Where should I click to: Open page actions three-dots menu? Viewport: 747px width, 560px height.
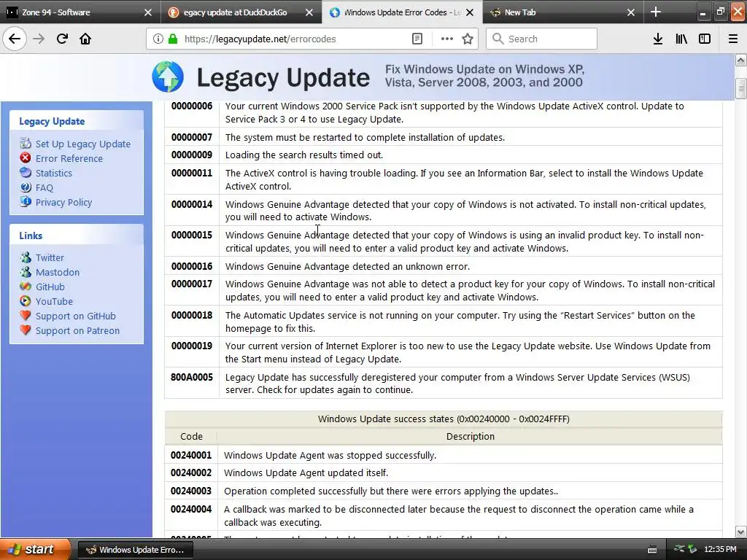447,39
